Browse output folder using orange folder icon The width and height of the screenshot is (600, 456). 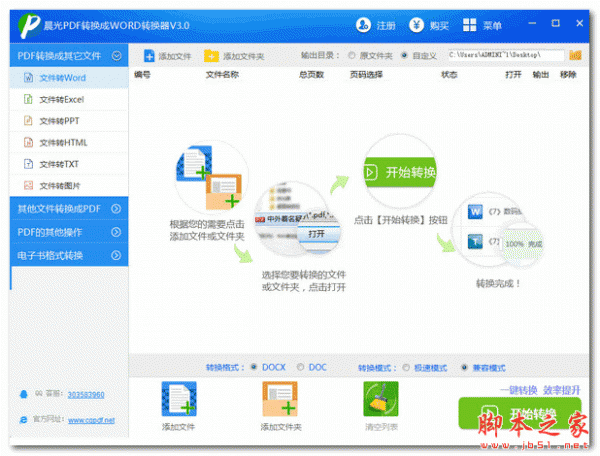(575, 55)
